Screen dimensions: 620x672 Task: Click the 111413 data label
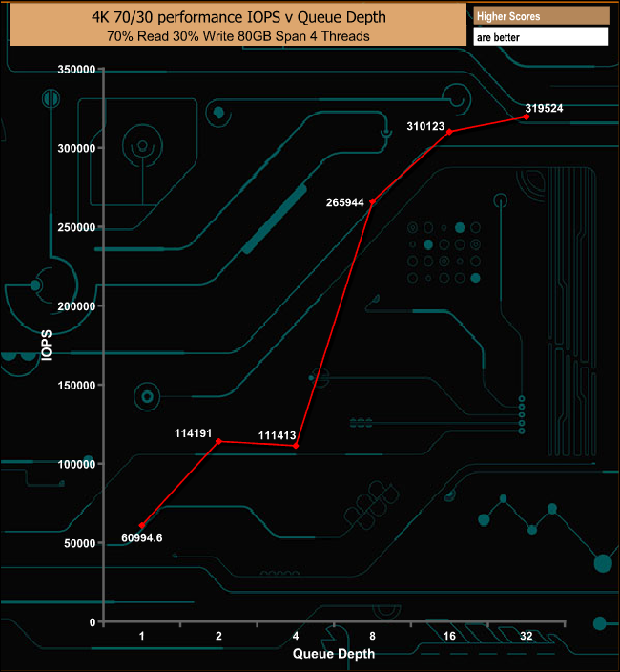pos(277,435)
